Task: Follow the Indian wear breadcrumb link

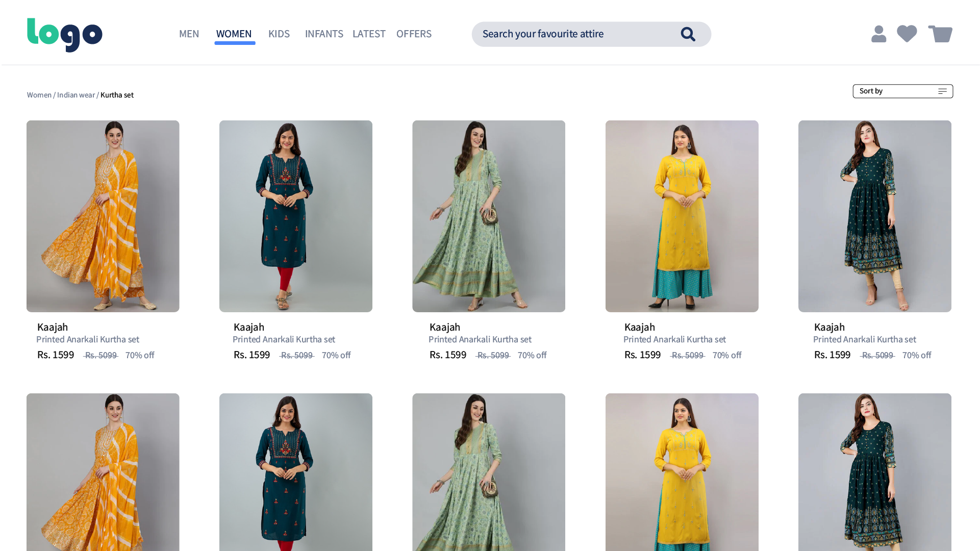Action: click(x=76, y=95)
